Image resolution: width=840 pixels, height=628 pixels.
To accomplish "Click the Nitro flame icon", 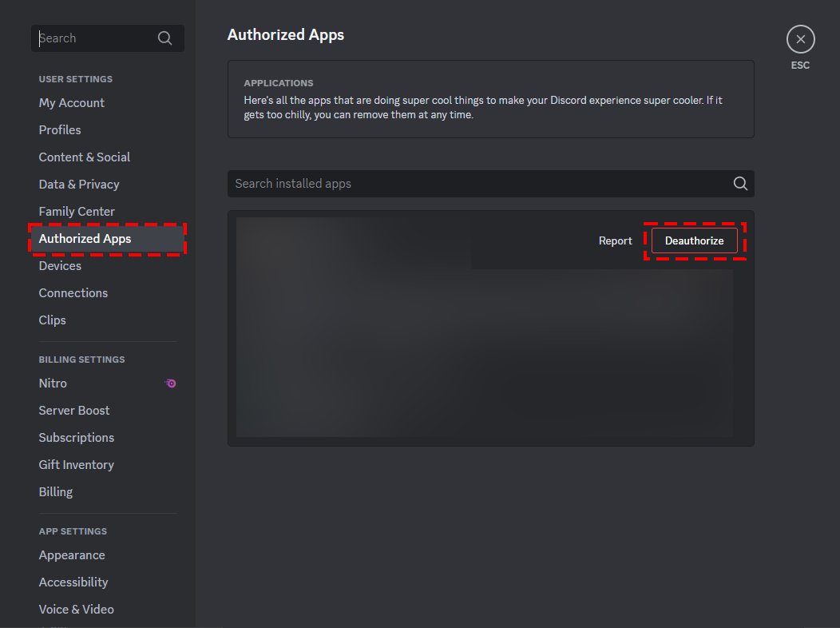I will 170,384.
